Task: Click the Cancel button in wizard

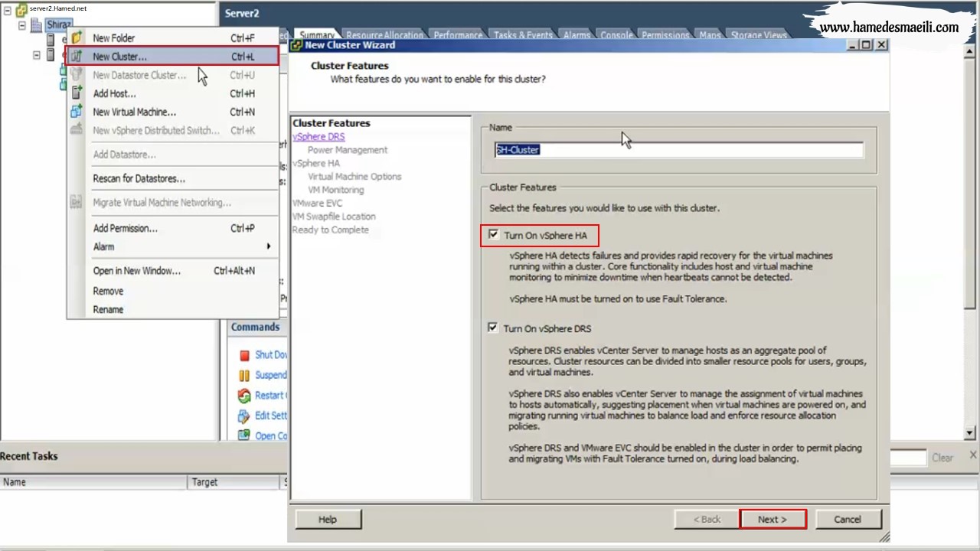Action: pos(848,519)
